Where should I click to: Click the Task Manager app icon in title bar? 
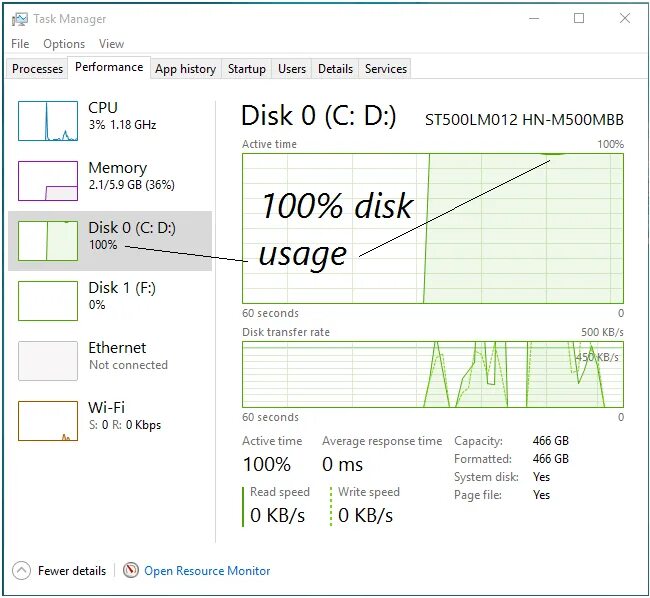coord(20,18)
